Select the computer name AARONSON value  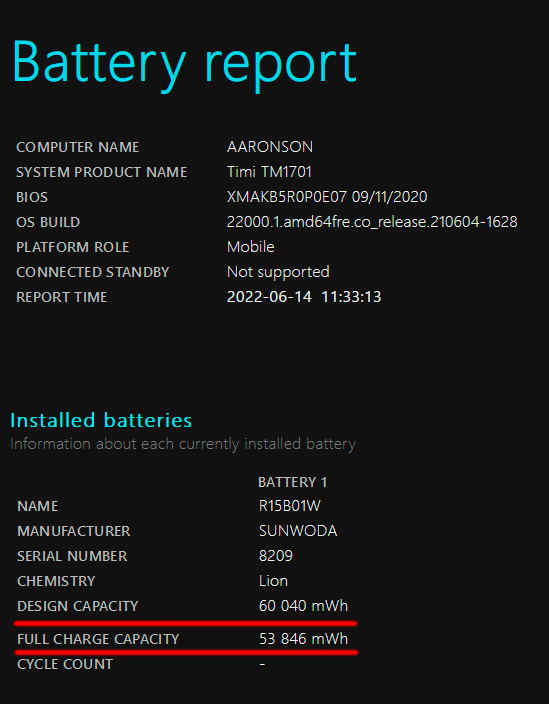tap(270, 147)
